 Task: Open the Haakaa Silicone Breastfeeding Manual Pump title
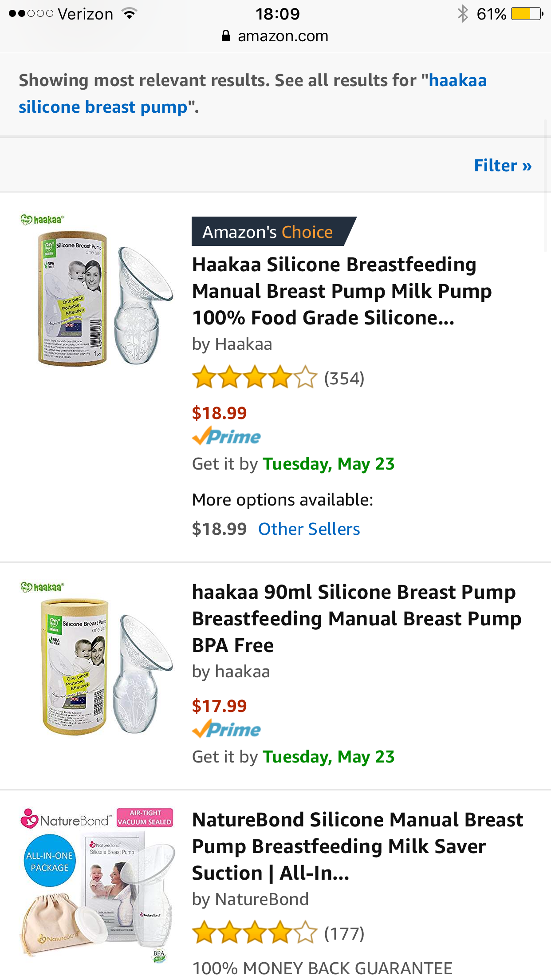[x=342, y=291]
